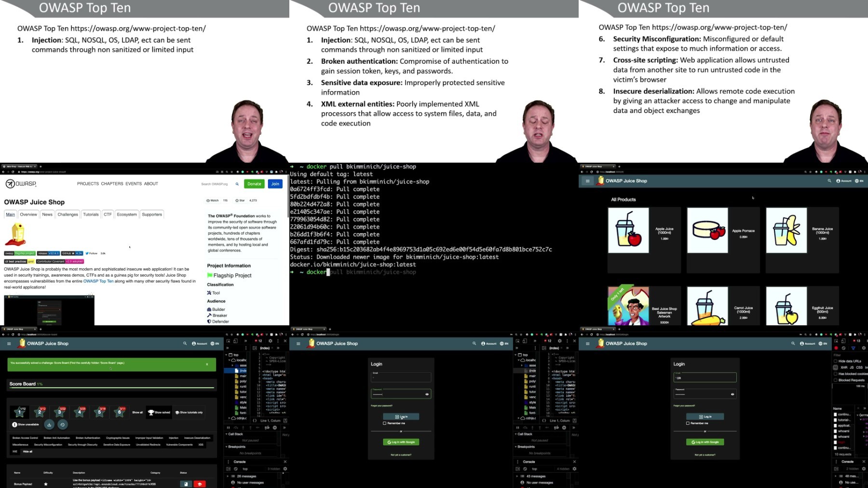Click the blue Join button on the OWASP website

275,184
